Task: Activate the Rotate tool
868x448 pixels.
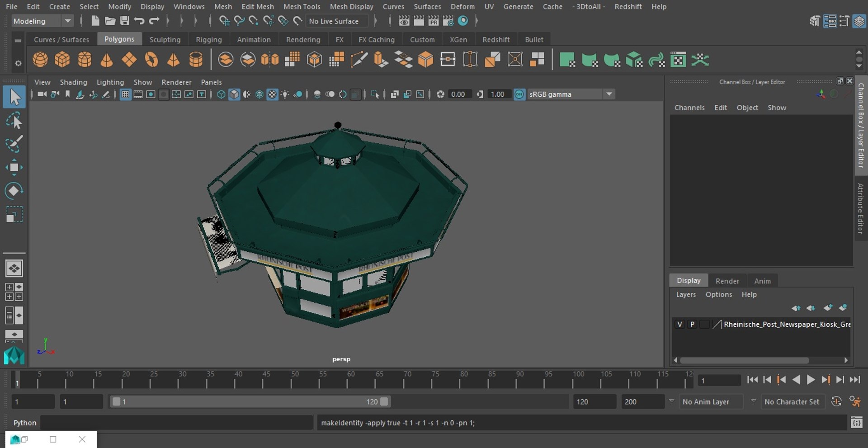Action: (14, 191)
